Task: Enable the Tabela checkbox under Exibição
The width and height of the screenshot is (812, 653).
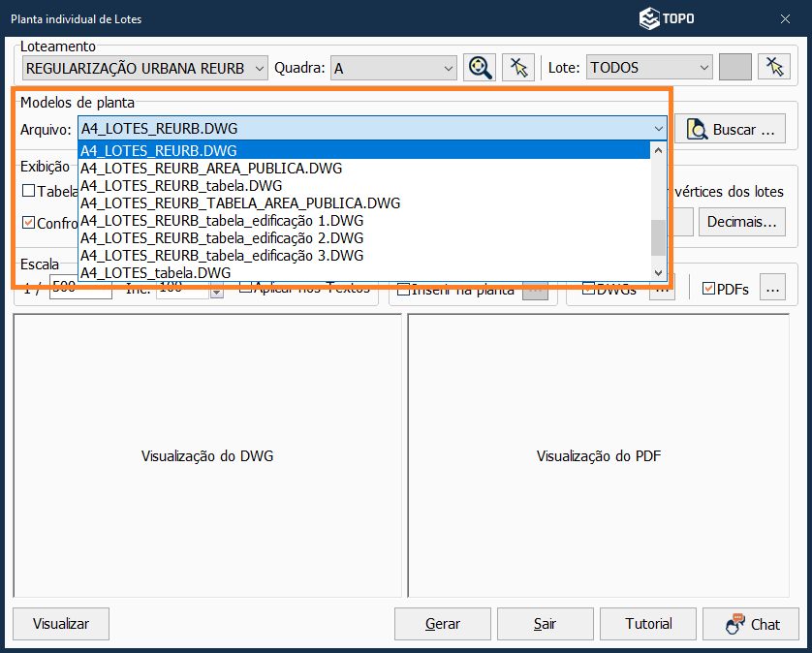Action: pyautogui.click(x=29, y=191)
